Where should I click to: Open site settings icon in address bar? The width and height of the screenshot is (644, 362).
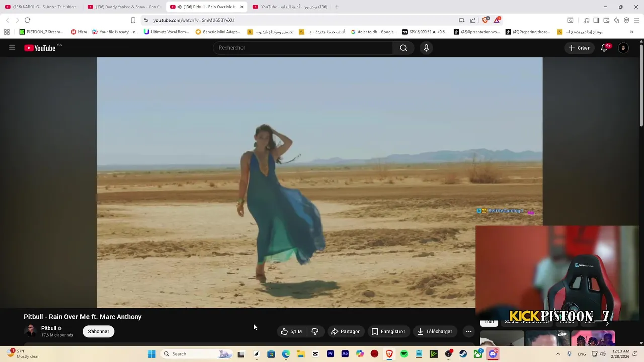146,20
